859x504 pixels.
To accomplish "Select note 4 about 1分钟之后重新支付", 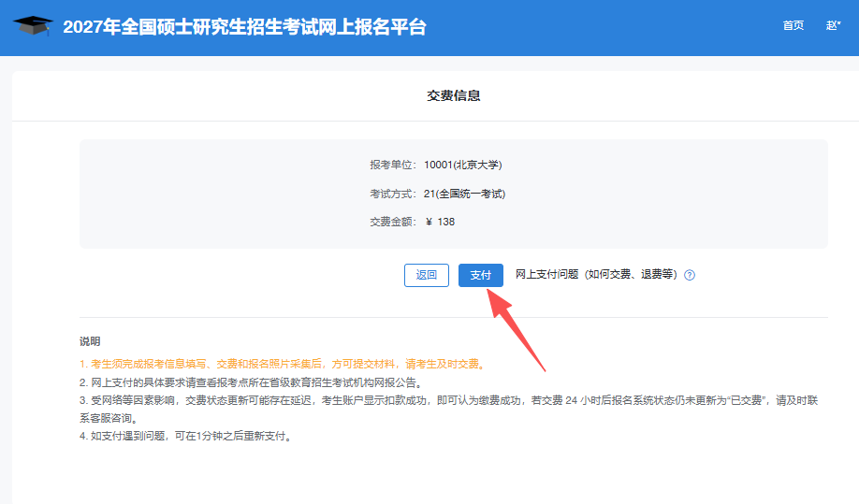I will (x=187, y=436).
